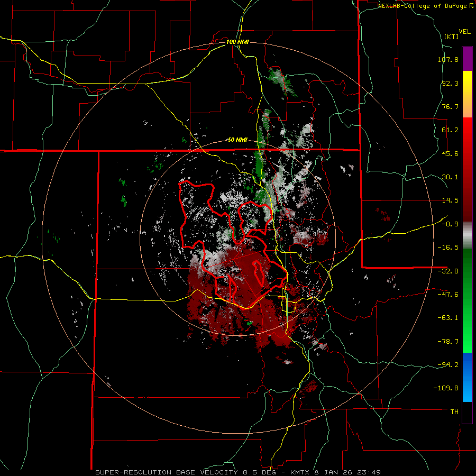Viewport: 476px width, 476px height.
Task: Select the -16.5 velocity scale value
Action: (448, 248)
